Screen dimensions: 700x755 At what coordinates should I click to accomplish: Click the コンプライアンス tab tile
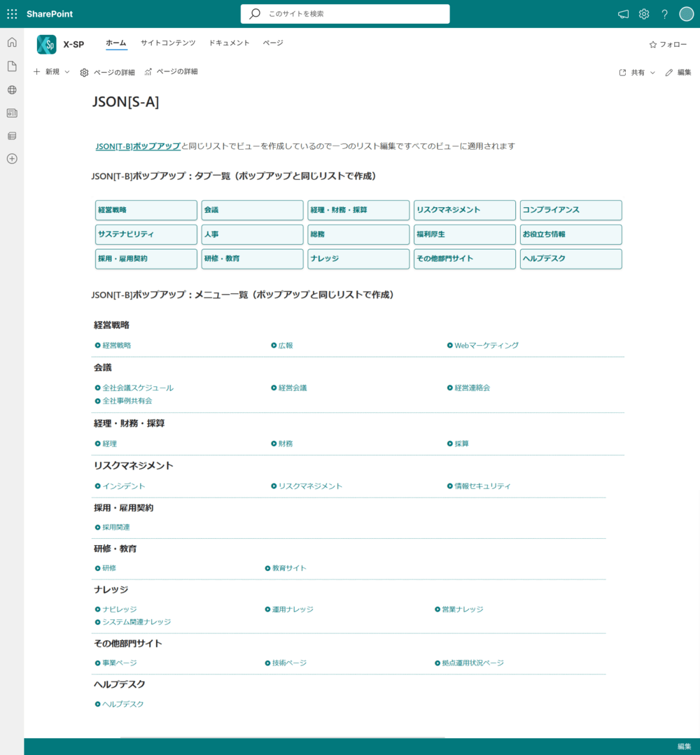point(571,210)
